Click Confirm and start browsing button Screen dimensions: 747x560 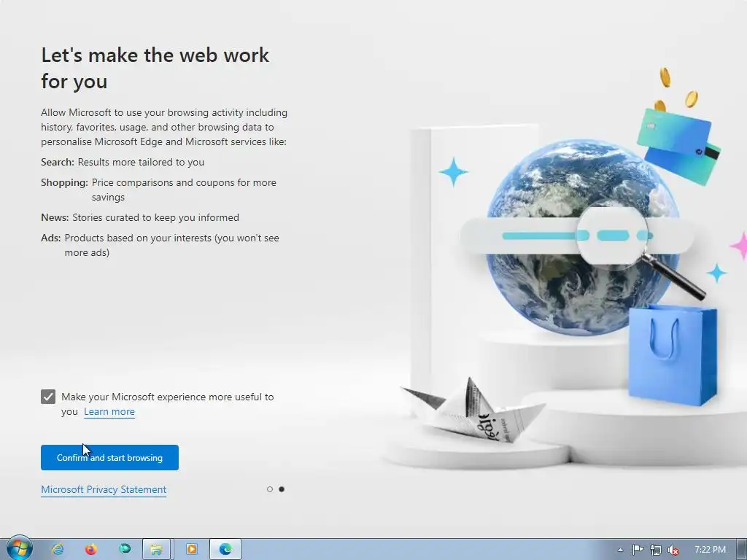click(109, 458)
